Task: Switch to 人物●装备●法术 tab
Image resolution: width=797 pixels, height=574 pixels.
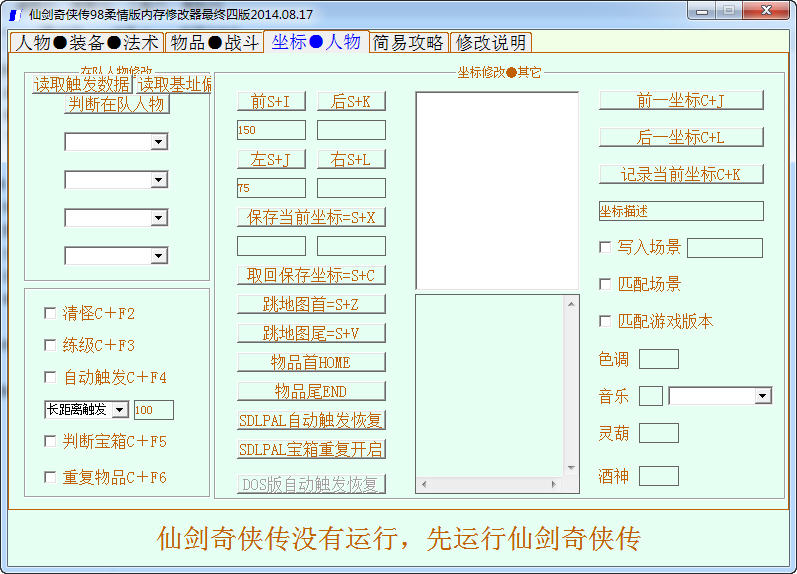Action: point(86,43)
